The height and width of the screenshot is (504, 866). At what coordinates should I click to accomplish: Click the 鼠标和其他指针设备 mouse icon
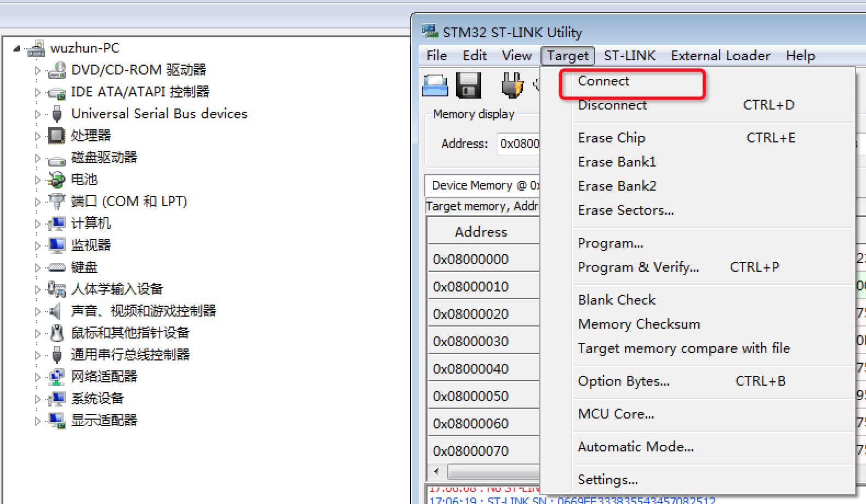pos(56,333)
